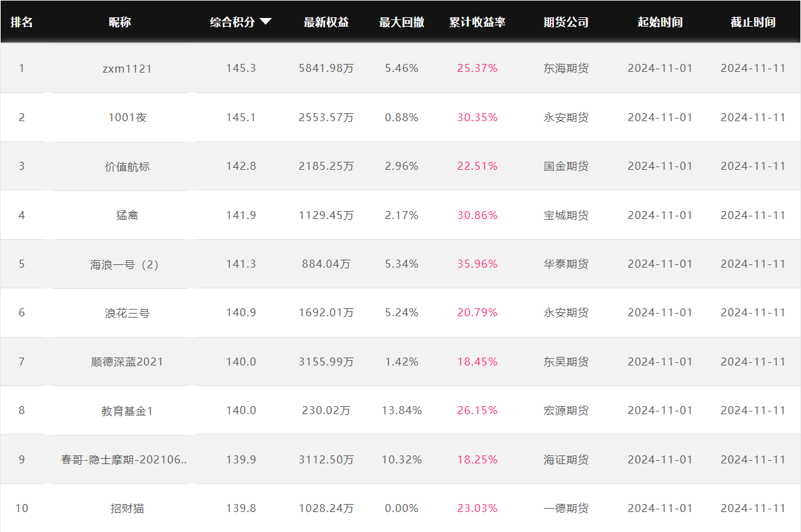
Task: Click rank number 10
Action: point(22,508)
